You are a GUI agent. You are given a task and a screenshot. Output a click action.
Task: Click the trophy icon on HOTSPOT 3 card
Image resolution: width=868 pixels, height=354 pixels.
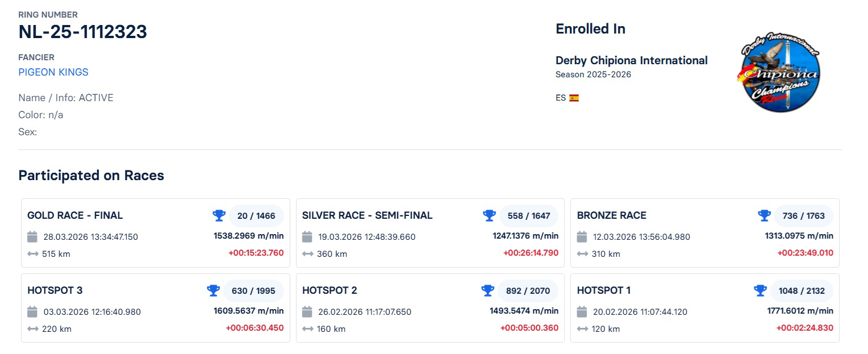tap(214, 290)
